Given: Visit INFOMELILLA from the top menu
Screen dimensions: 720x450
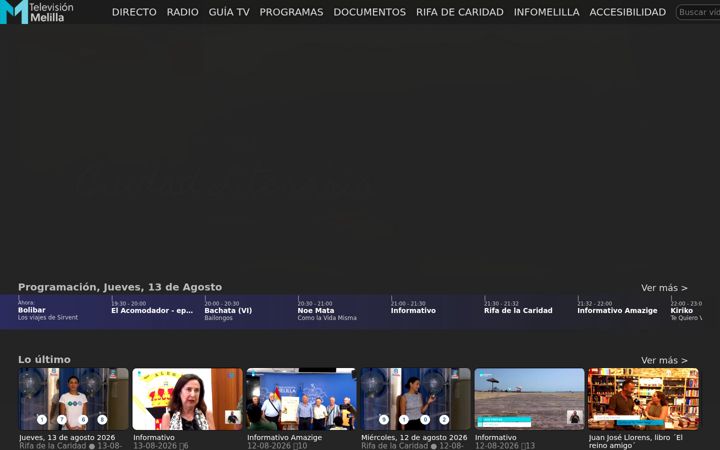Looking at the screenshot, I should pyautogui.click(x=546, y=12).
